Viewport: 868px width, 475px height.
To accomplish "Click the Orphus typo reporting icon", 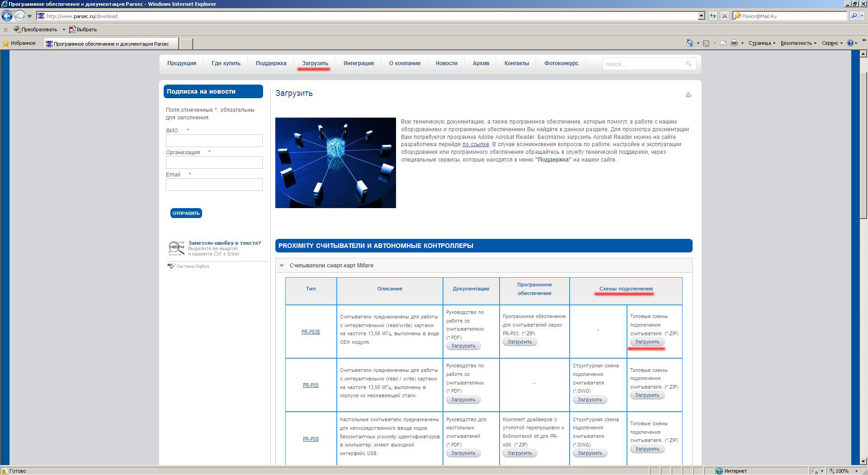I will pyautogui.click(x=176, y=248).
